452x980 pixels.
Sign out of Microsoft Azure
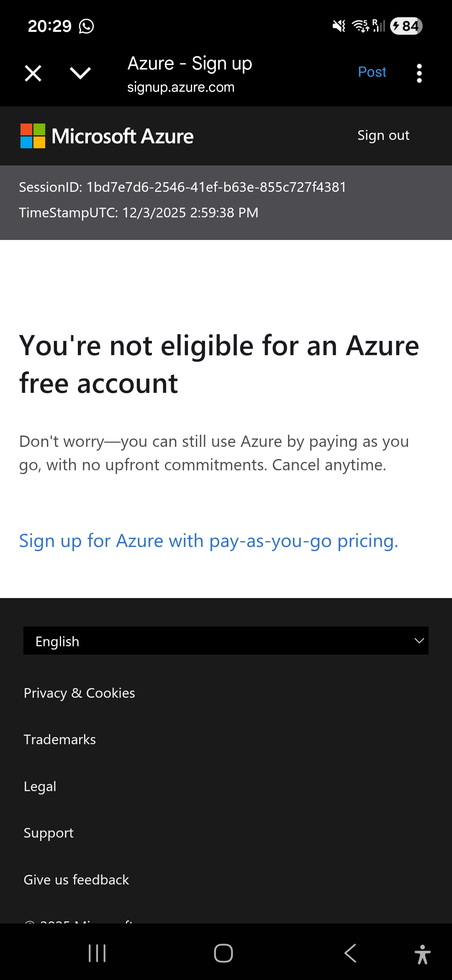383,135
